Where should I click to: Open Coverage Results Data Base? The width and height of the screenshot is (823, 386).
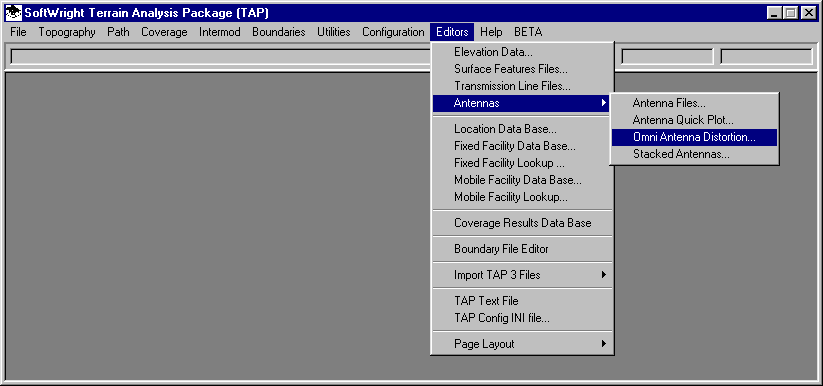coord(522,223)
